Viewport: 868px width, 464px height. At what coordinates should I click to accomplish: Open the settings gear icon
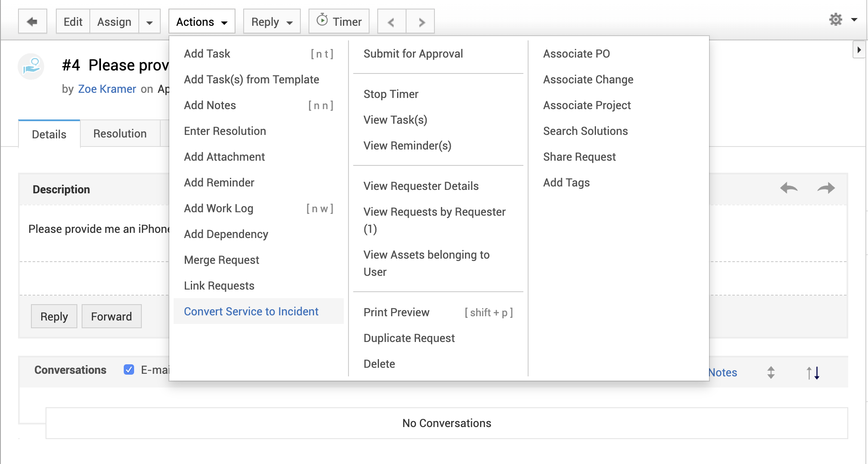click(x=836, y=19)
